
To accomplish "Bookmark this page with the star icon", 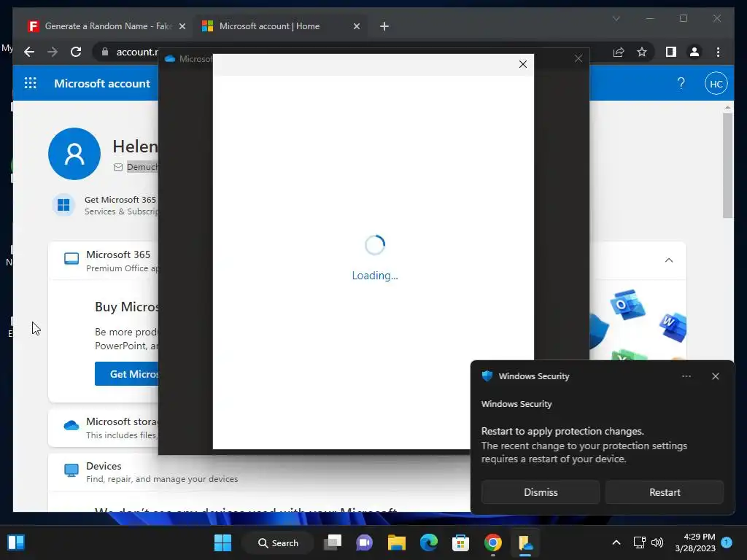I will tap(642, 52).
